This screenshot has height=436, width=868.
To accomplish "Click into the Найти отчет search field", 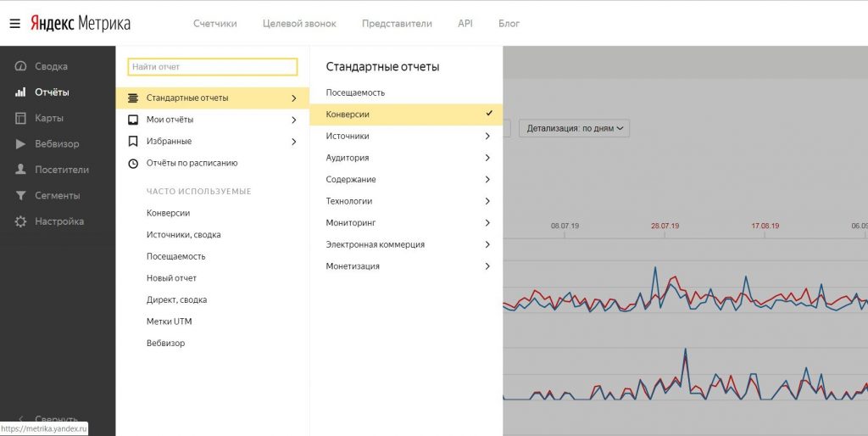I will pyautogui.click(x=212, y=67).
